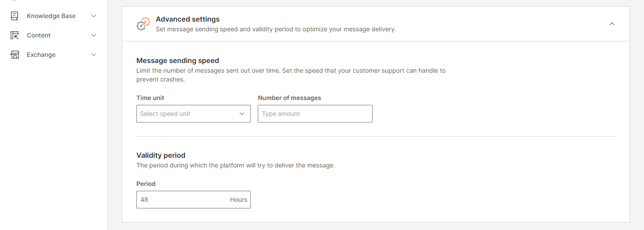Select the Exchange menu item
Viewport: 644px width, 230px height.
(41, 55)
